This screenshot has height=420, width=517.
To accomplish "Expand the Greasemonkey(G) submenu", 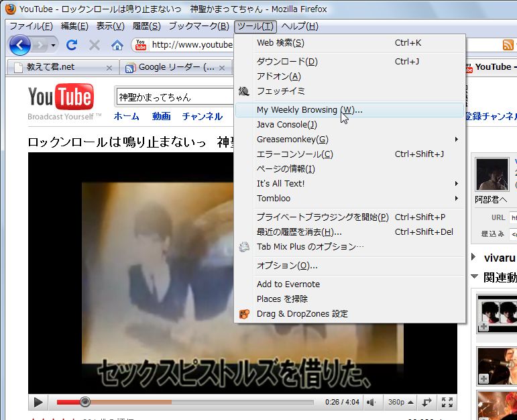I will point(349,140).
